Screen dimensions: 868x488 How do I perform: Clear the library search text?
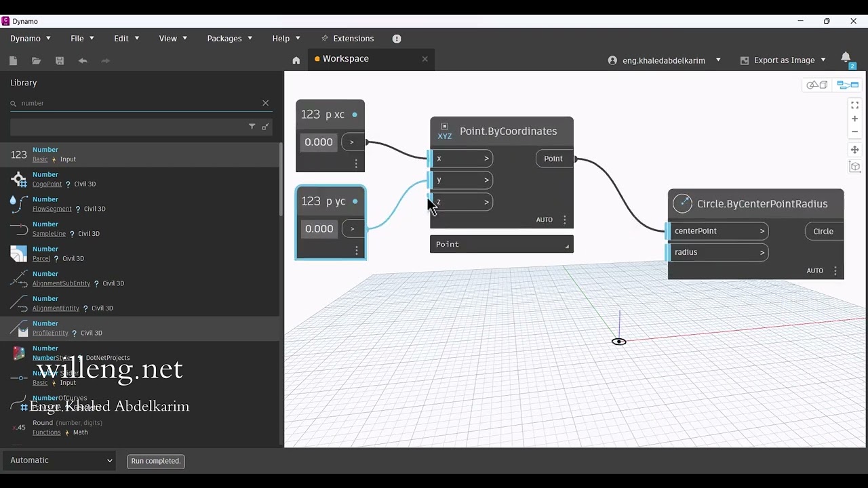click(x=266, y=103)
